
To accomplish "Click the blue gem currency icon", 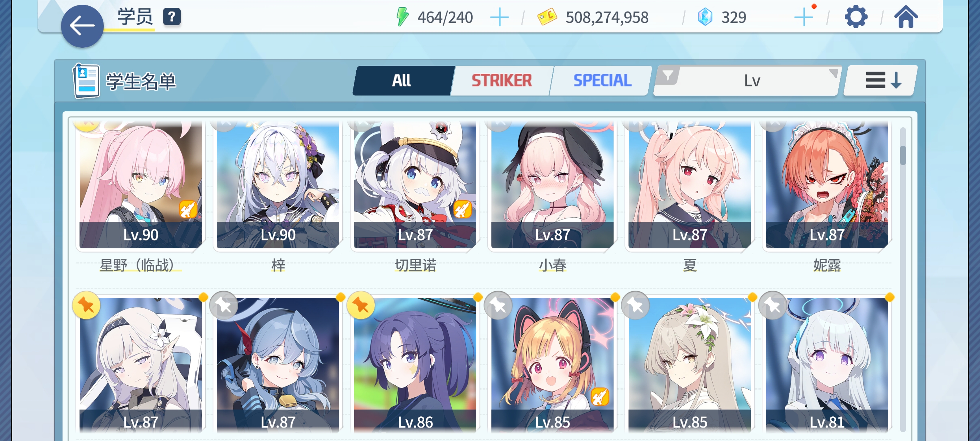I will [705, 17].
